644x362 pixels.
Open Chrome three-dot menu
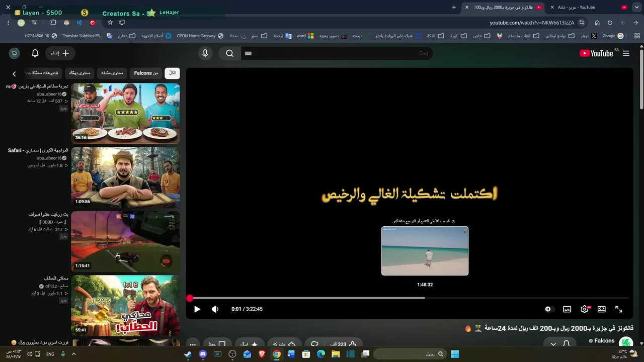(x=8, y=23)
